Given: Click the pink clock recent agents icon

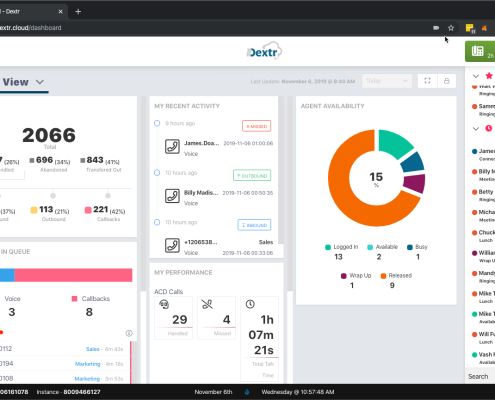Looking at the screenshot, I should pyautogui.click(x=489, y=128).
